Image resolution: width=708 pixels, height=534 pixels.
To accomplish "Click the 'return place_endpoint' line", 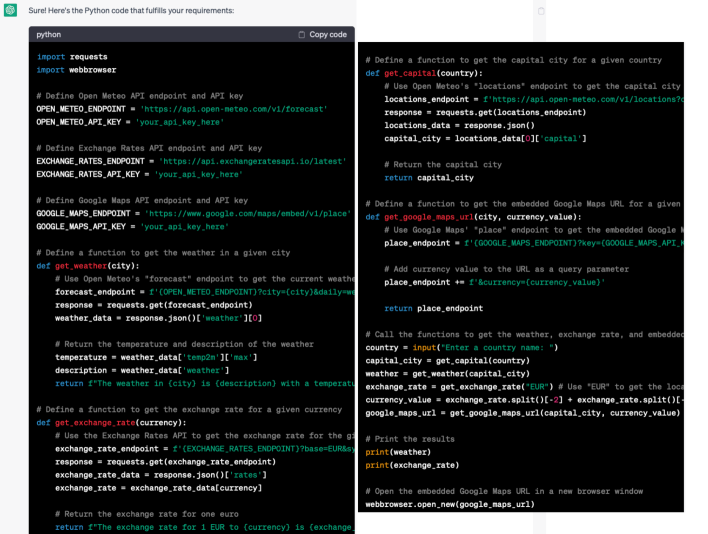I will click(433, 308).
